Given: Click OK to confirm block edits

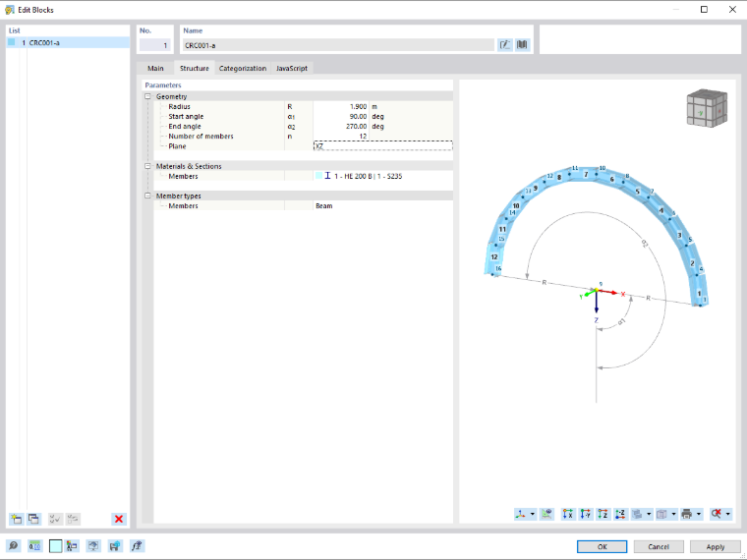Looking at the screenshot, I should (602, 546).
